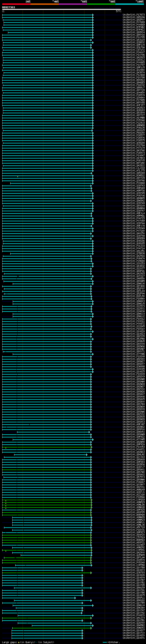Select the UniRef100_Q39832 label
The width and height of the screenshot is (146, 644).
click(x=134, y=42)
